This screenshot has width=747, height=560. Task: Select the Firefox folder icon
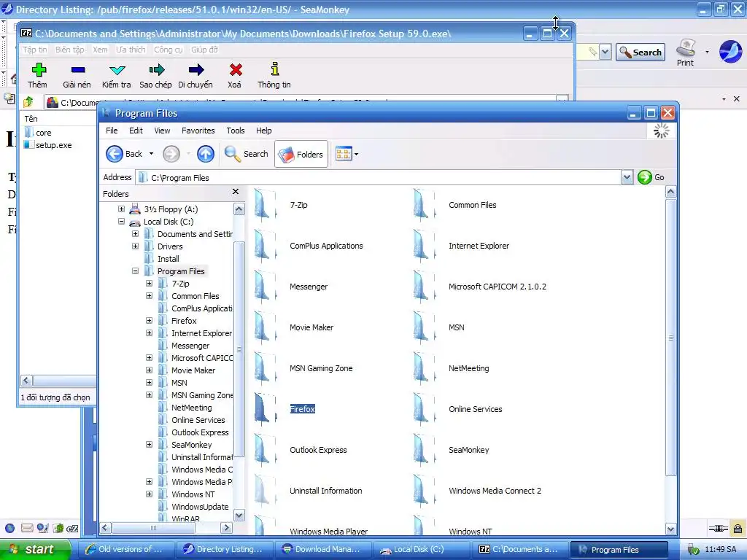pyautogui.click(x=265, y=409)
